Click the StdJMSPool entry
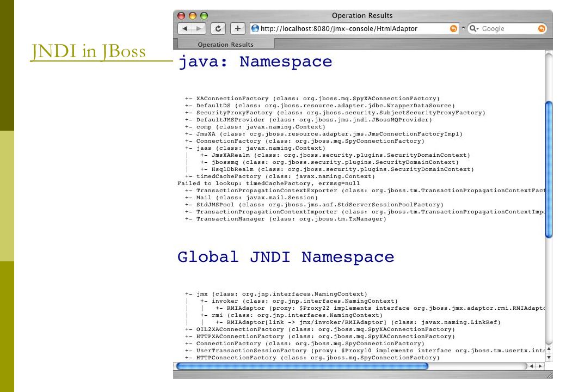The width and height of the screenshot is (566, 392). coord(314,205)
